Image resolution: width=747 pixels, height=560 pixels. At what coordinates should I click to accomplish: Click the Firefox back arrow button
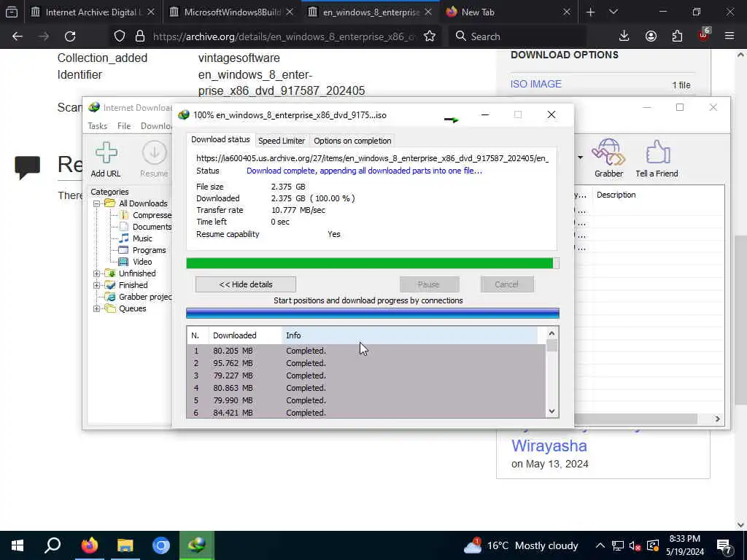(x=18, y=36)
